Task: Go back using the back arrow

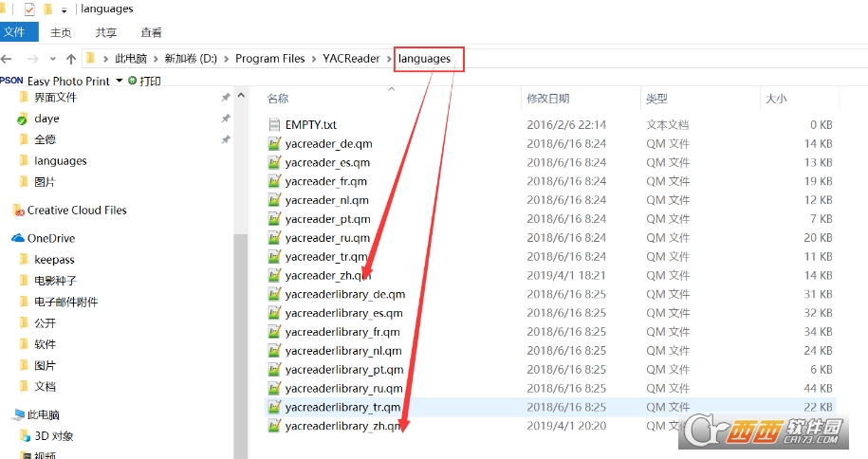Action: coord(7,59)
